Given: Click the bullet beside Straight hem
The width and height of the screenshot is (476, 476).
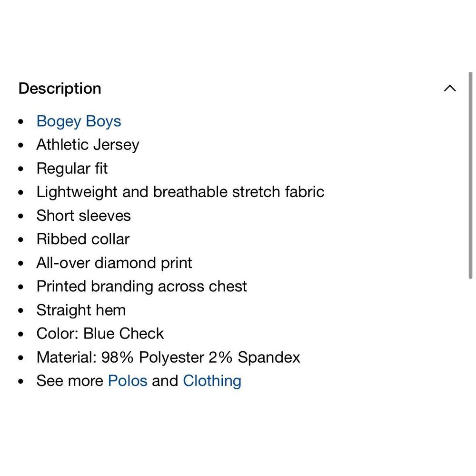Looking at the screenshot, I should click(20, 310).
